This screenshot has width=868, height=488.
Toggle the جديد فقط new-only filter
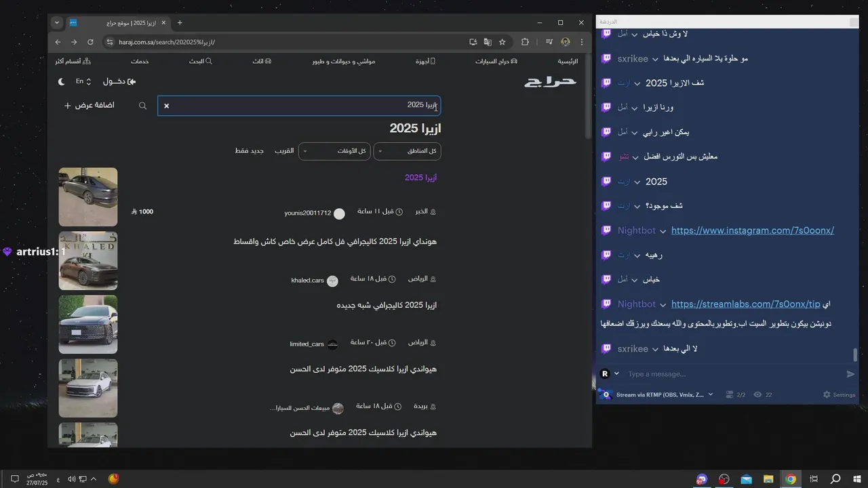tap(250, 150)
